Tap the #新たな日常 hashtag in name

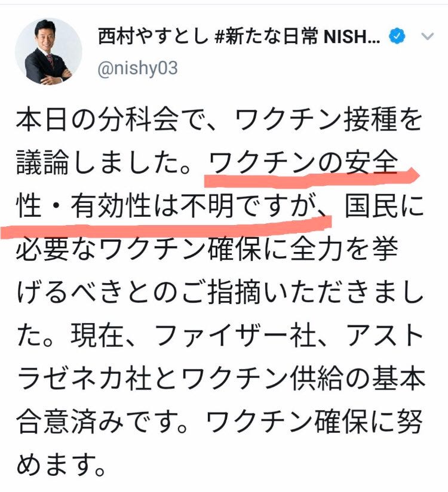(266, 36)
